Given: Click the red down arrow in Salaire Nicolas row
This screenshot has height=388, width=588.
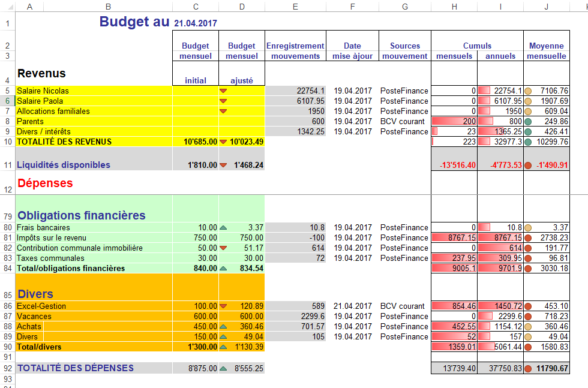Looking at the screenshot, I should (x=223, y=91).
